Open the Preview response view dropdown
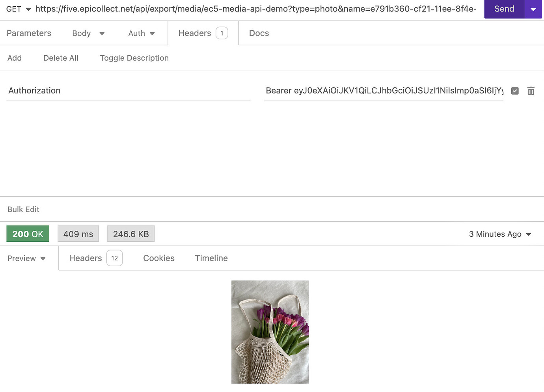The height and width of the screenshot is (392, 544). pyautogui.click(x=26, y=258)
